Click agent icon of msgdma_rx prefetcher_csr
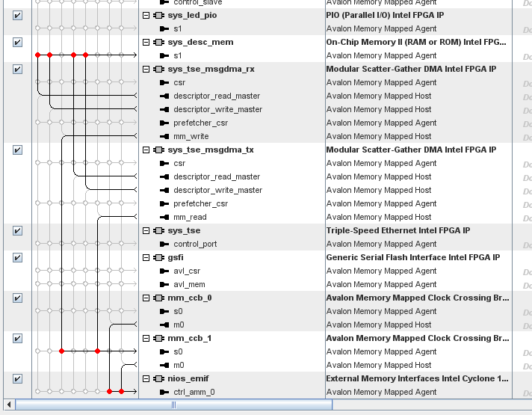This screenshot has width=532, height=415. (x=164, y=123)
